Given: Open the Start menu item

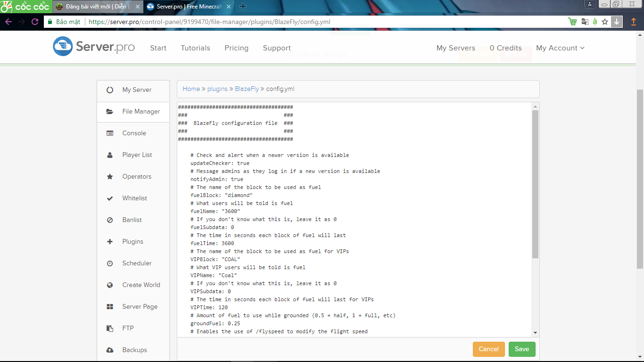Looking at the screenshot, I should [158, 48].
